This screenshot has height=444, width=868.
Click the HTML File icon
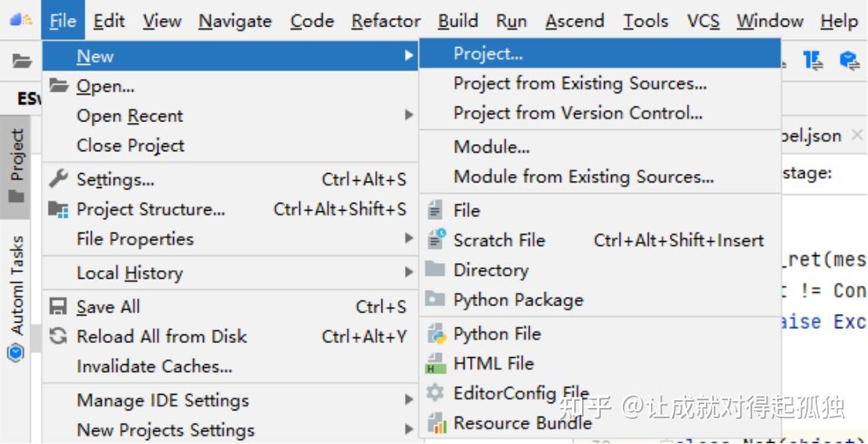coord(436,364)
